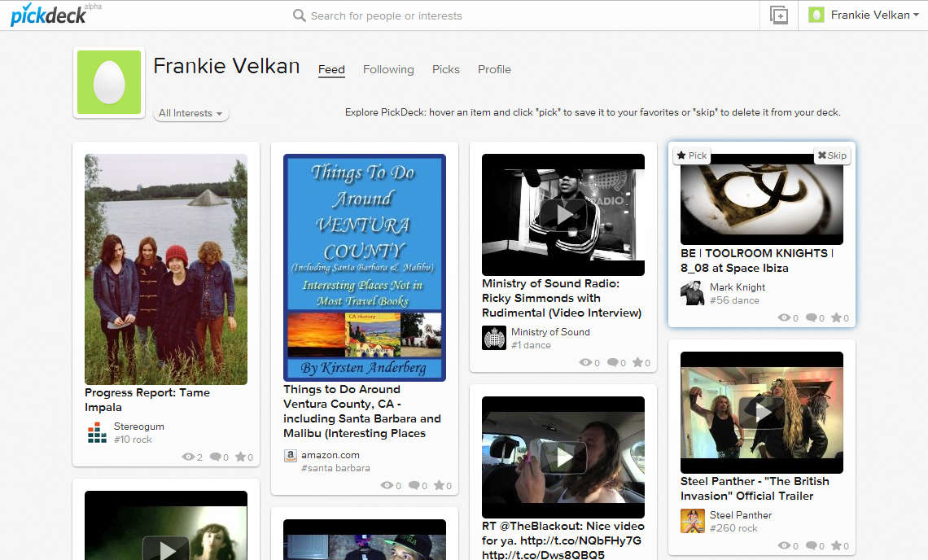Open the amazon.com source link
Screen dimensions: 928x560
point(330,455)
